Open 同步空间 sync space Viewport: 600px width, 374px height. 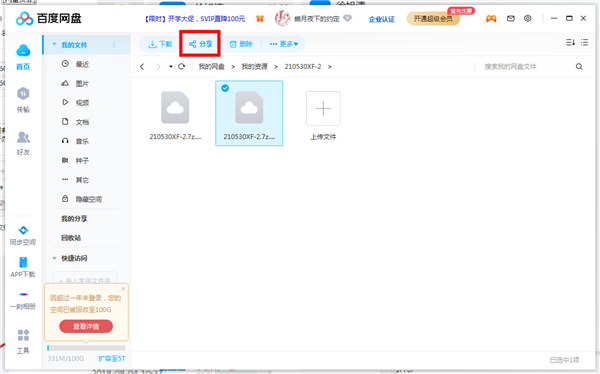pos(23,235)
